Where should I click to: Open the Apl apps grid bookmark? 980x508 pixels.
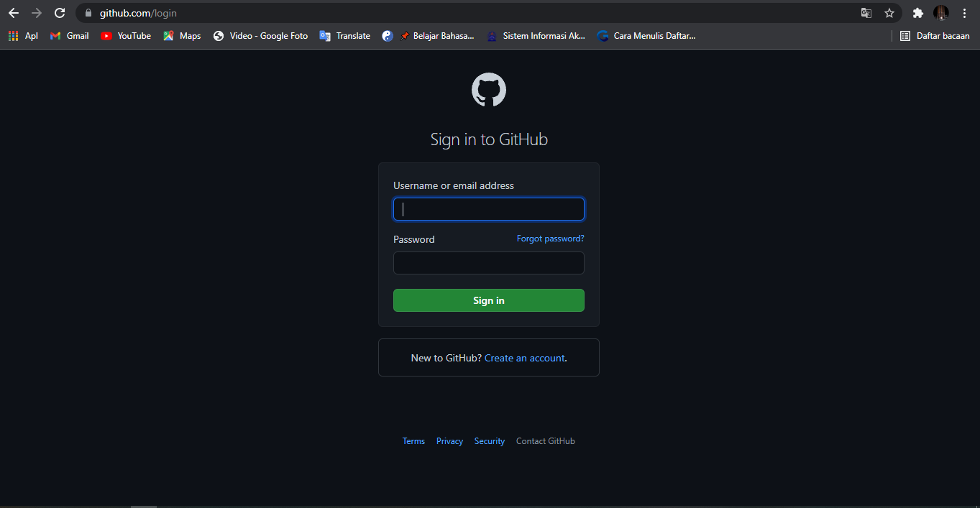click(23, 36)
